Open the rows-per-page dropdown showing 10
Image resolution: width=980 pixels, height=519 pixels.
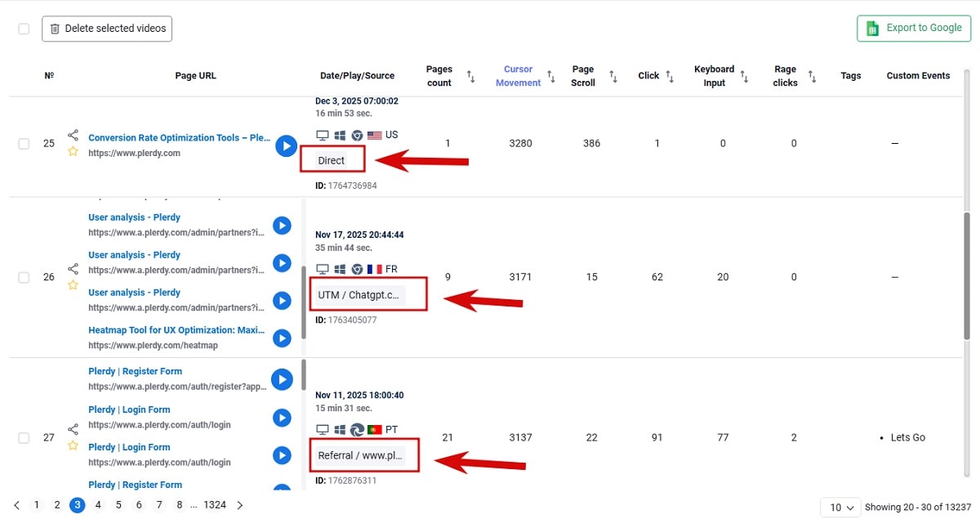840,508
